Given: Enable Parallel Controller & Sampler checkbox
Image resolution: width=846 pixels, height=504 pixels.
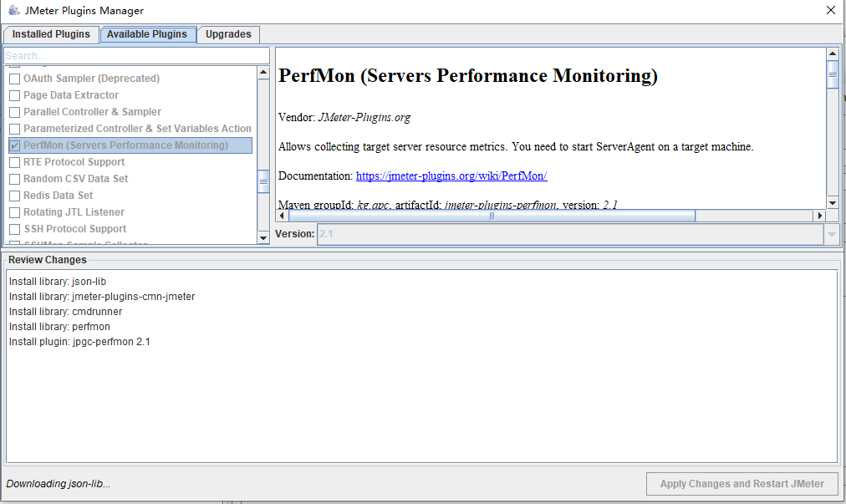Looking at the screenshot, I should pyautogui.click(x=14, y=112).
